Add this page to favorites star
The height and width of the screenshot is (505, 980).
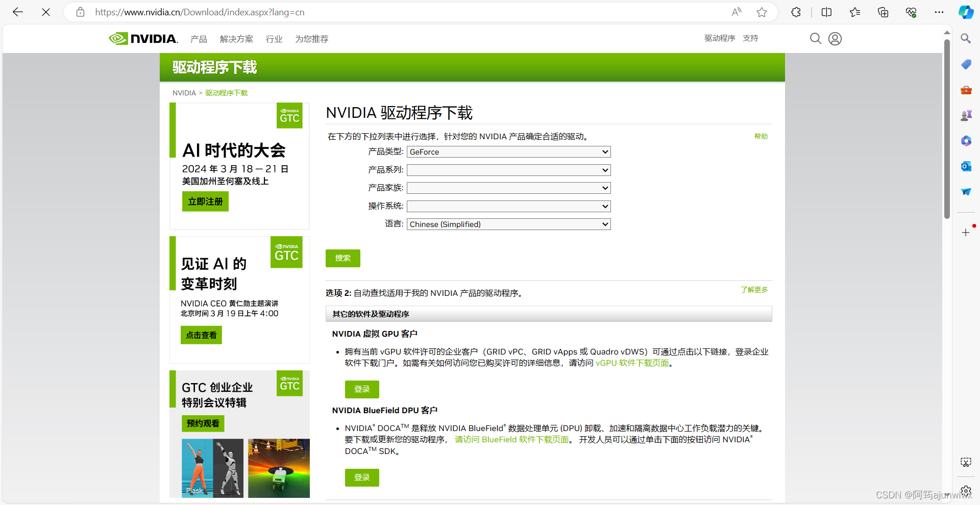click(x=762, y=12)
